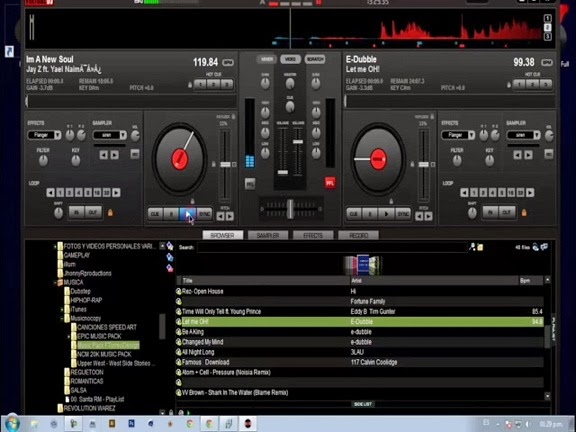
Task: Open the right deck sampler siren dropdown
Action: click(x=523, y=135)
